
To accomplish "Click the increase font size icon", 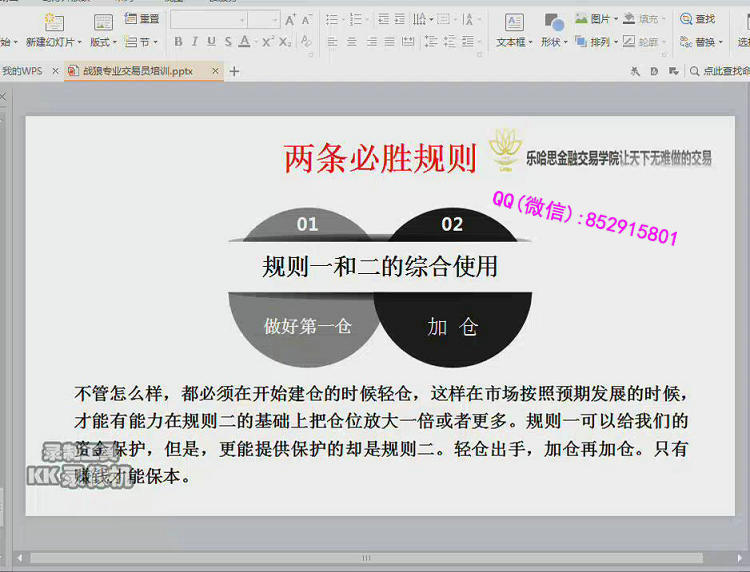I will click(290, 20).
